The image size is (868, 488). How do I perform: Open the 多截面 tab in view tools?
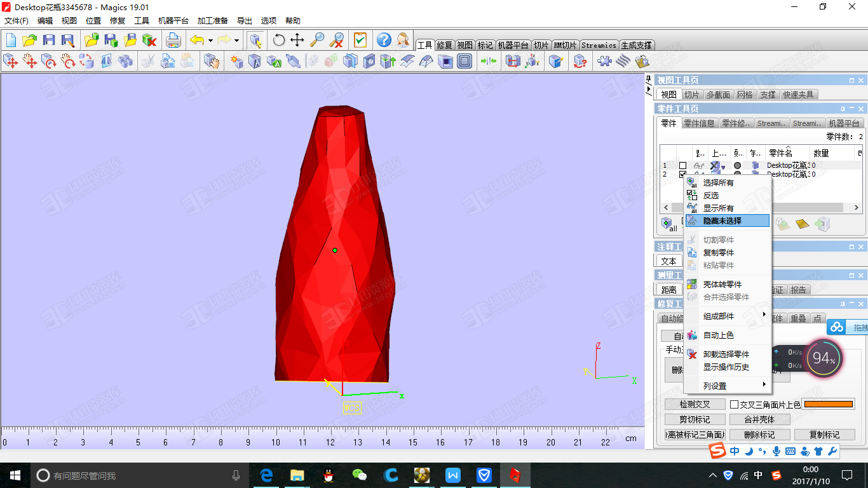pyautogui.click(x=718, y=95)
